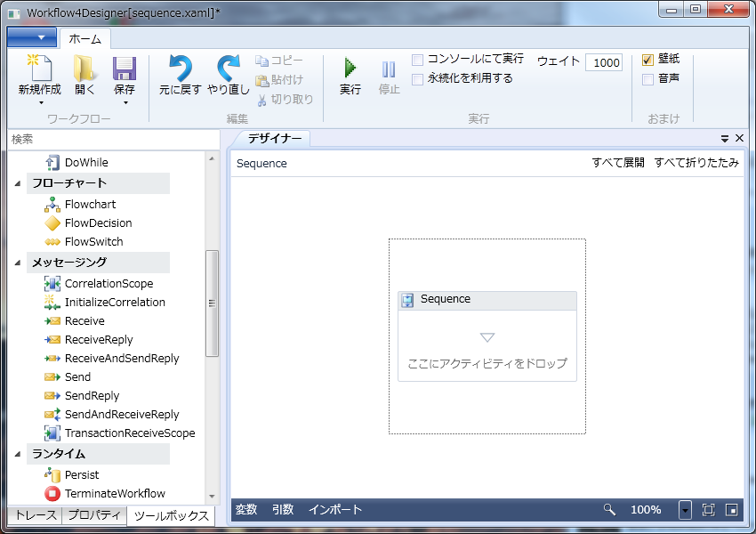Collapse the メッセージング toolbox category
Screen dimensions: 756x534
[x=18, y=263]
